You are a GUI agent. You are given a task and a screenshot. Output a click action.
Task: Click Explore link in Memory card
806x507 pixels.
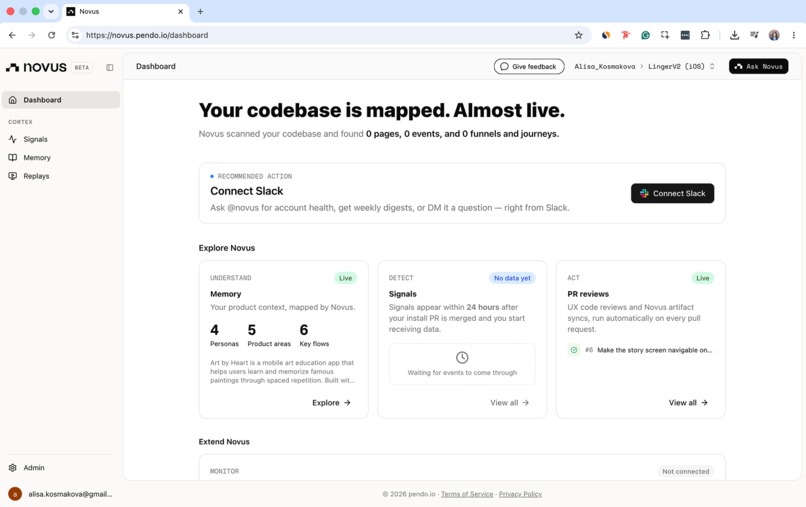331,403
